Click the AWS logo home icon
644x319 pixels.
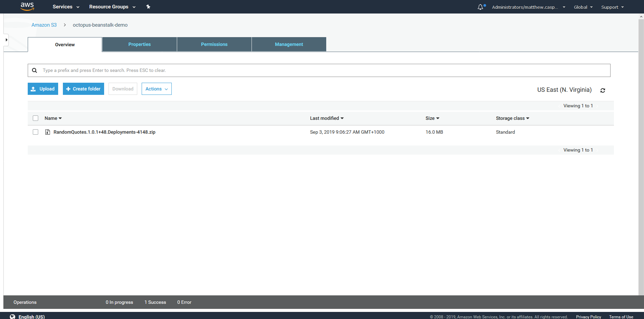coord(27,6)
